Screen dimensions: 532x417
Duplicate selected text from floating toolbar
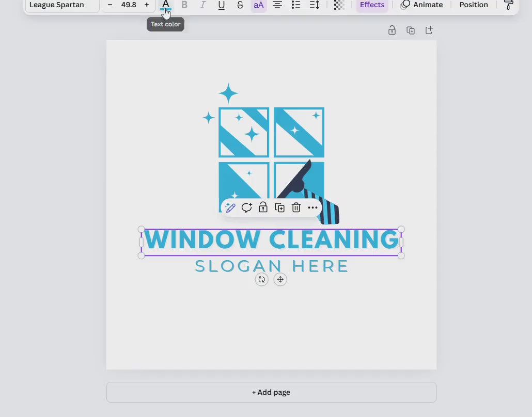tap(279, 207)
